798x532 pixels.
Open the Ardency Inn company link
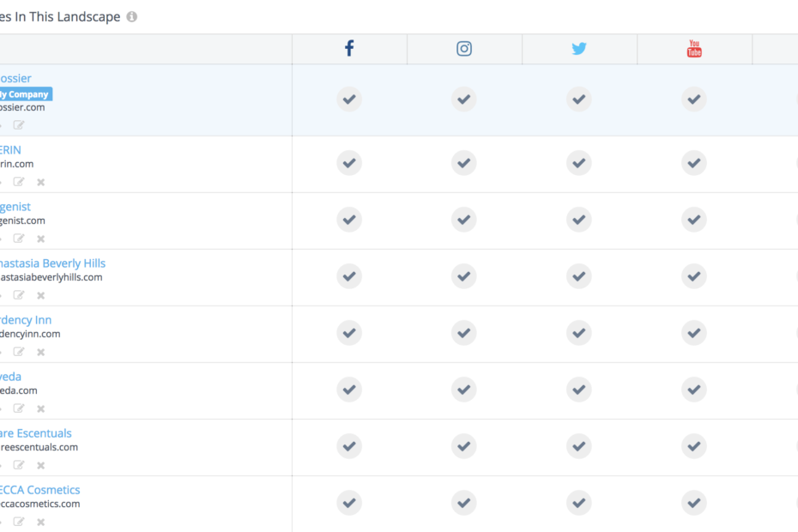pyautogui.click(x=26, y=320)
